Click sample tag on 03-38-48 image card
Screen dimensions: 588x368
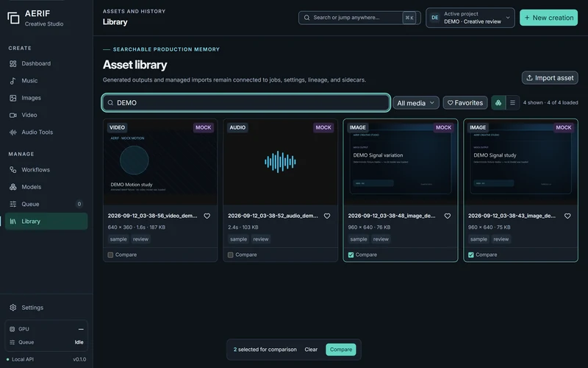coord(359,239)
